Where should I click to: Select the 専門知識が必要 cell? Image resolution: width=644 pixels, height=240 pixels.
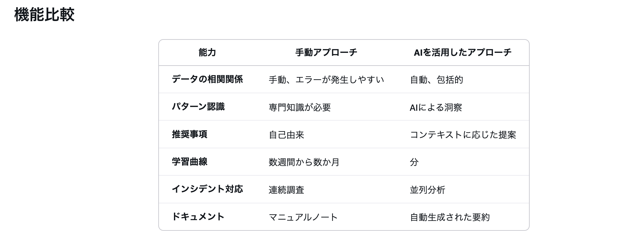(x=299, y=107)
